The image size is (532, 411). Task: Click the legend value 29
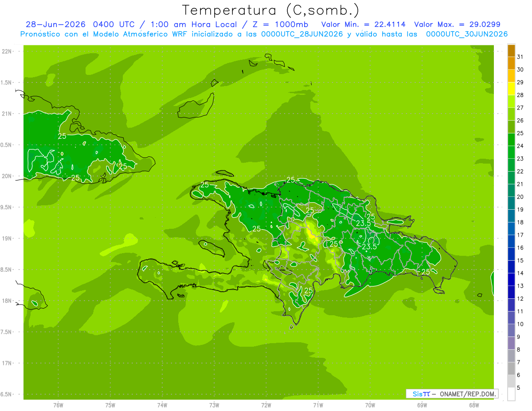tap(520, 82)
